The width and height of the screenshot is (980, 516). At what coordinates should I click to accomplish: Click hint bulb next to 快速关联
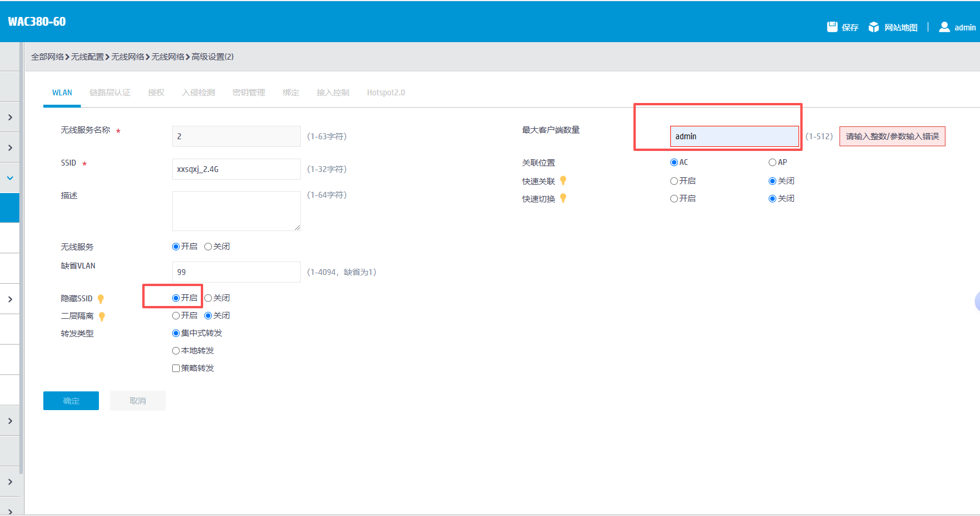[x=563, y=181]
